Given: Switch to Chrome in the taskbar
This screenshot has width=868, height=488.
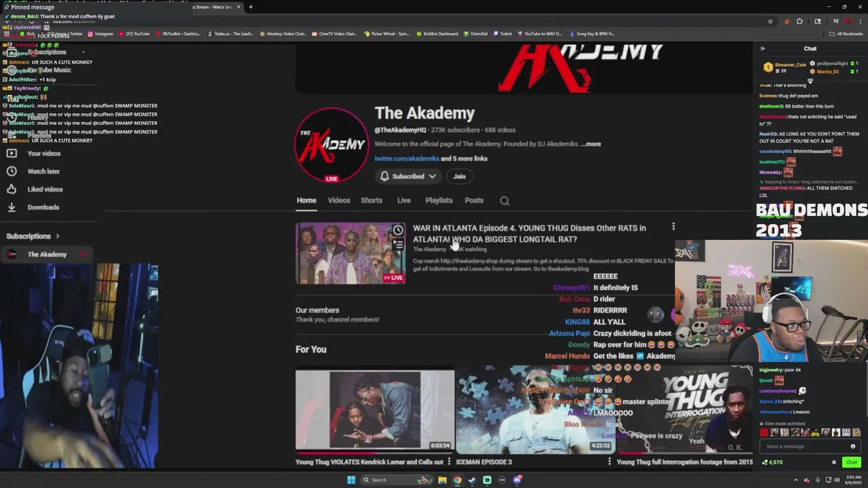Looking at the screenshot, I should 457,480.
